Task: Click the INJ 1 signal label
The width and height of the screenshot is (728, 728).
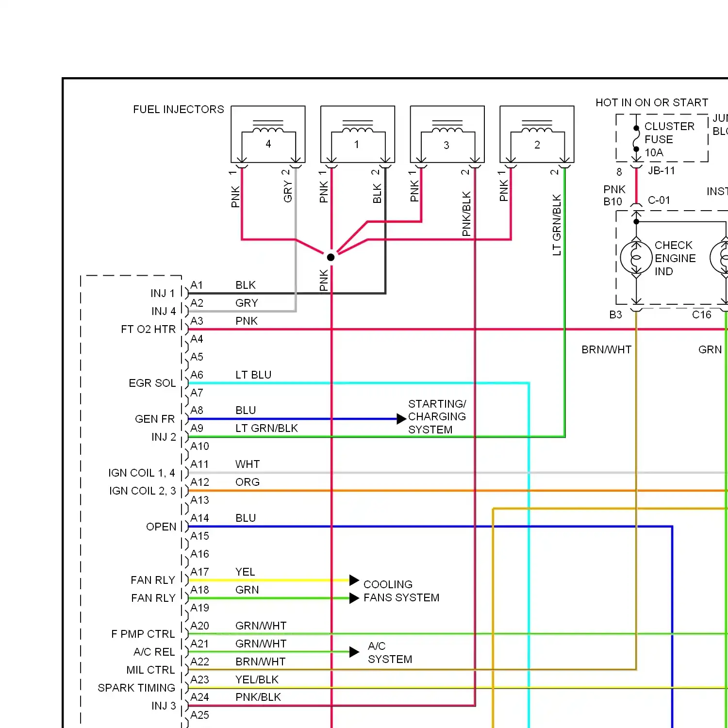Action: [163, 293]
